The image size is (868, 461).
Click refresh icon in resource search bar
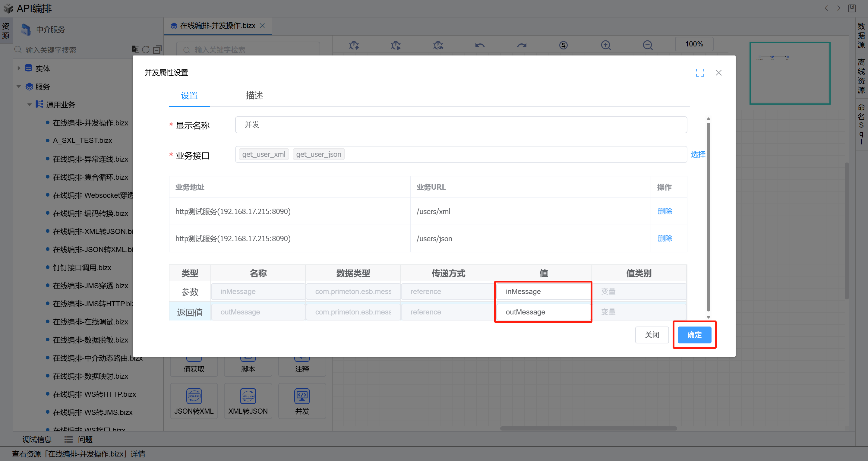point(146,49)
